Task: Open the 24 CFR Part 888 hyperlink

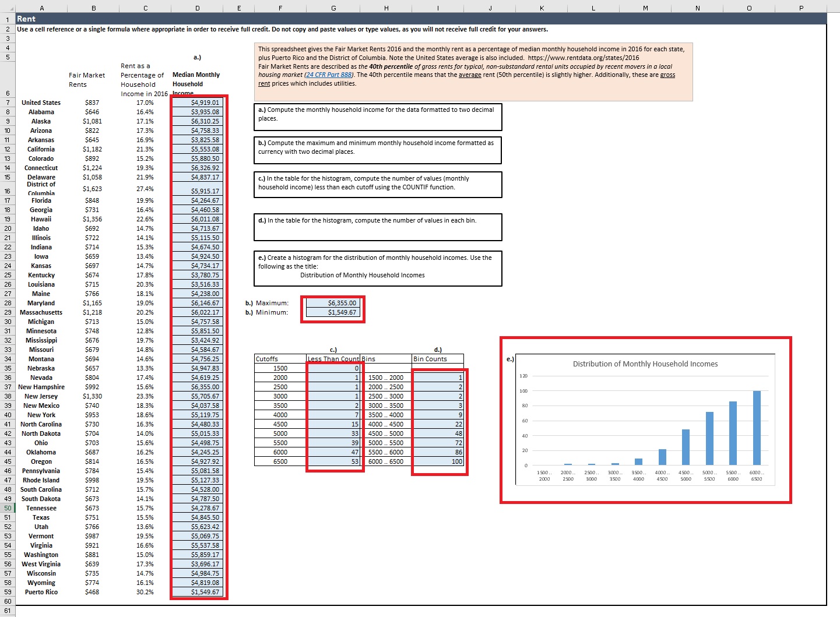Action: (329, 75)
